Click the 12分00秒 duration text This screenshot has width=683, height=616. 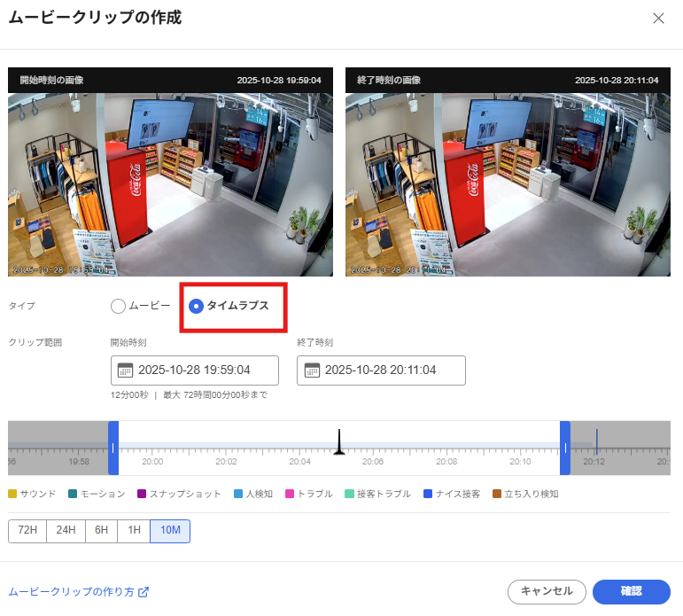[x=129, y=395]
